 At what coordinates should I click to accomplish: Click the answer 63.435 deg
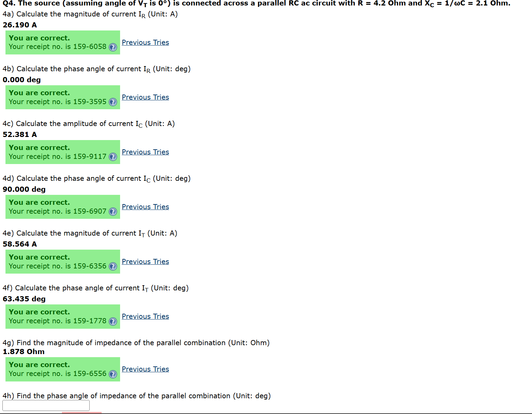click(24, 299)
